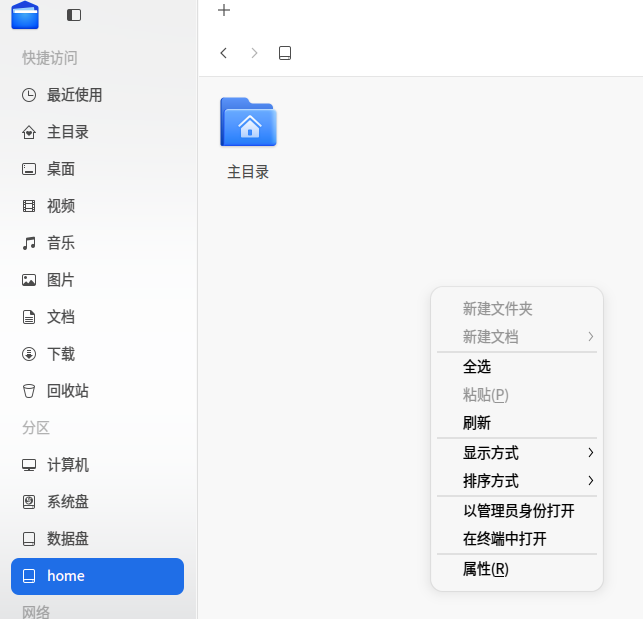Click the download icon beside 下载
This screenshot has width=643, height=619.
point(29,354)
